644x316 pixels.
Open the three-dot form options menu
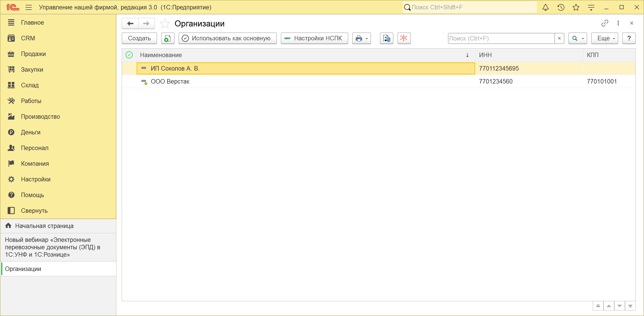pos(618,23)
